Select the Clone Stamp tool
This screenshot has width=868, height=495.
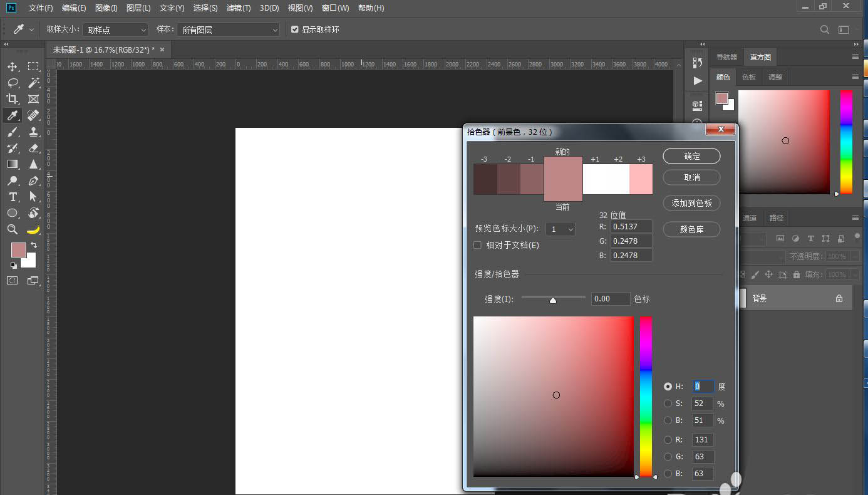pos(33,132)
